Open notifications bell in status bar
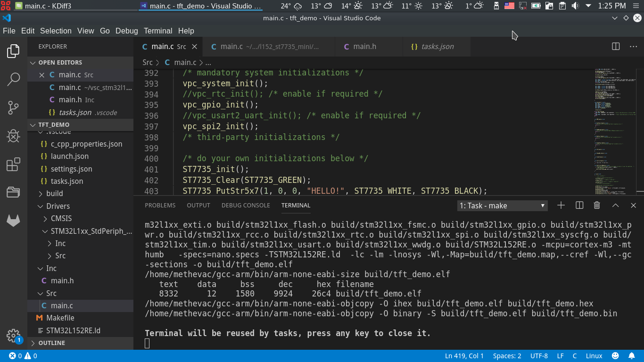The height and width of the screenshot is (362, 644). [631, 356]
